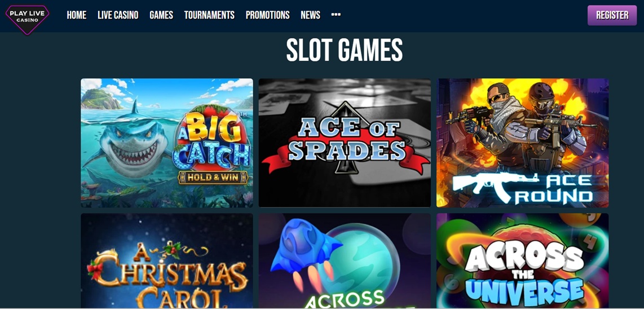The height and width of the screenshot is (309, 644).
Task: Click the purple Register button
Action: pos(612,15)
